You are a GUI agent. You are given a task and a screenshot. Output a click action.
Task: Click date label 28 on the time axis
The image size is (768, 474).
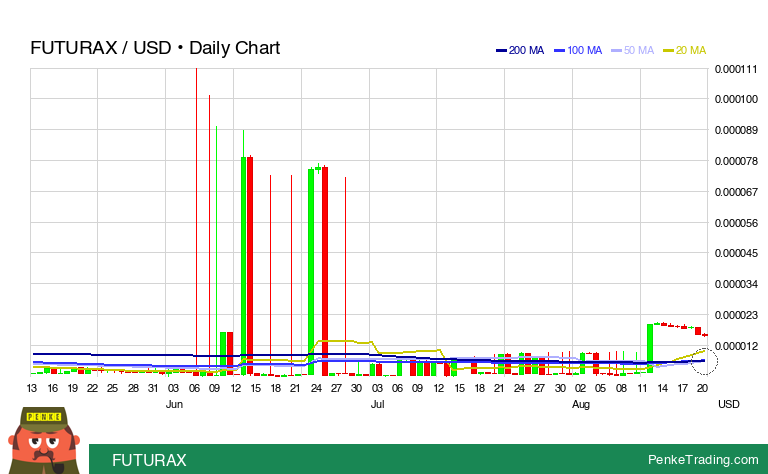133,388
